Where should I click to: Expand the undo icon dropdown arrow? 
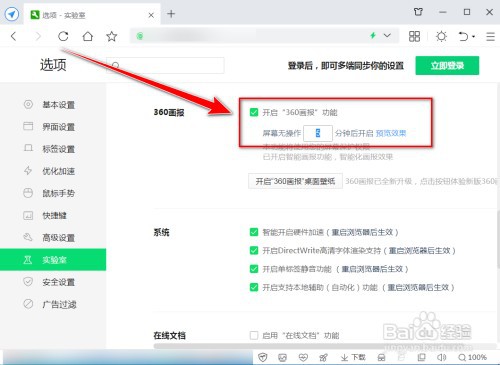click(x=473, y=36)
